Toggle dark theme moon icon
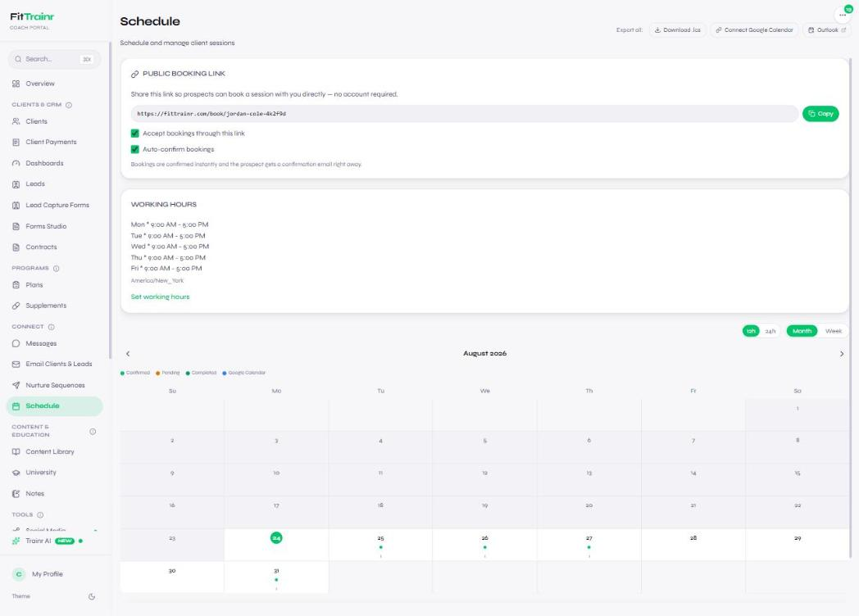 pyautogui.click(x=92, y=597)
